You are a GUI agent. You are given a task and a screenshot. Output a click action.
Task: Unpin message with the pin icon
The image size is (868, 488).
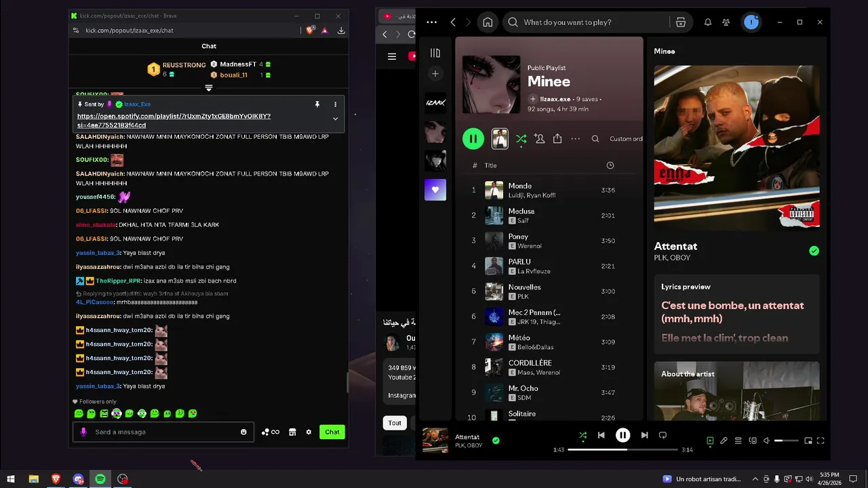click(x=317, y=104)
